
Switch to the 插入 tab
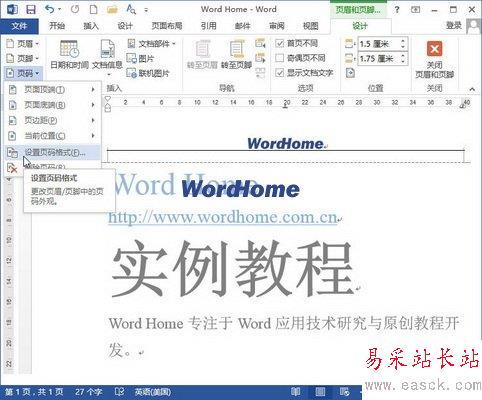point(91,26)
